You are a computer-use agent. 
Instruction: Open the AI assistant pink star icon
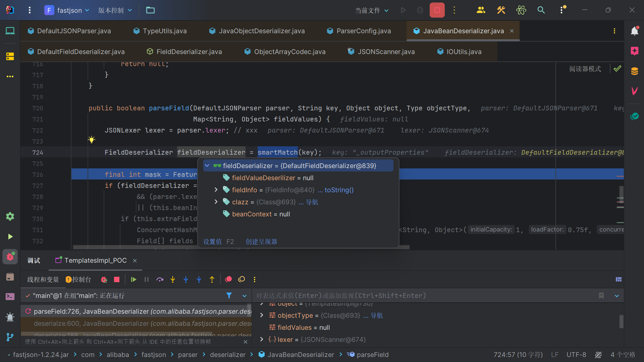click(x=634, y=51)
